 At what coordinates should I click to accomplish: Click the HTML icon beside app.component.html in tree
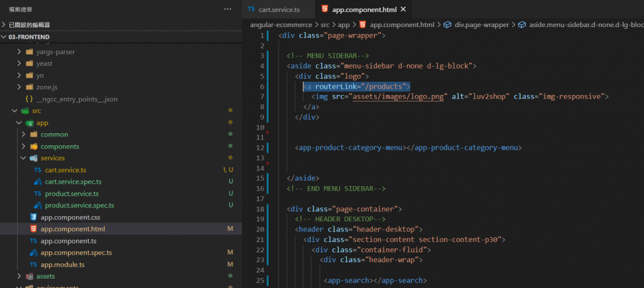pos(33,229)
